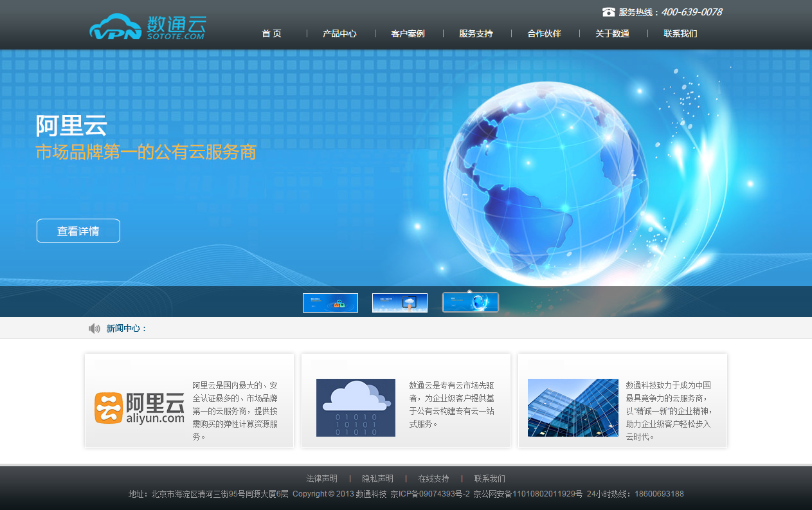
Task: Go to 客户案例 in the navigation bar
Action: coord(408,33)
